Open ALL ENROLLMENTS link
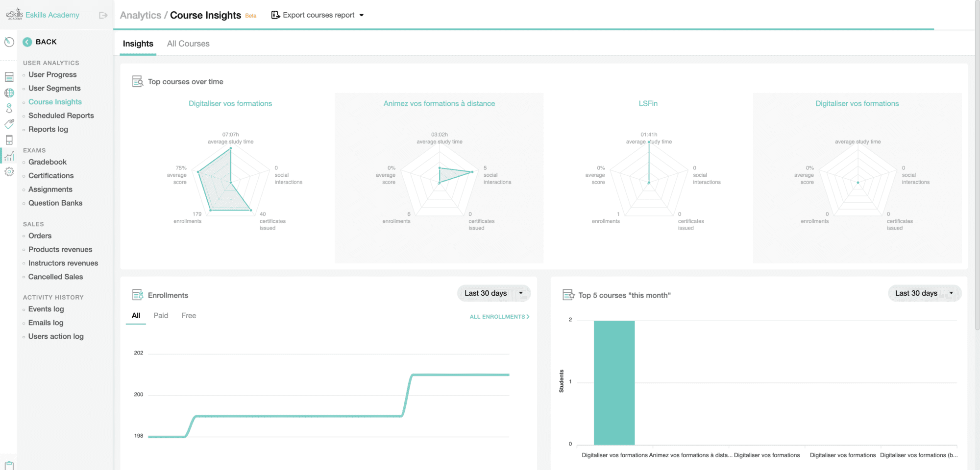This screenshot has height=470, width=980. click(499, 316)
